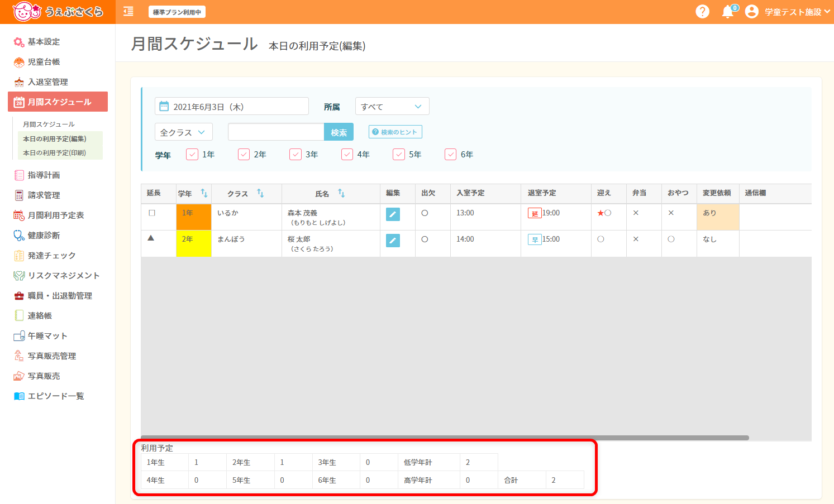Select 月間スケジュール submenu item
The height and width of the screenshot is (504, 834).
pyautogui.click(x=49, y=124)
